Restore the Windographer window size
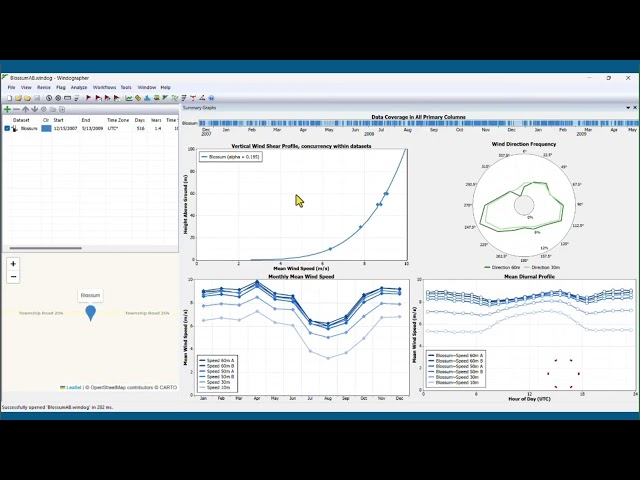Image resolution: width=640 pixels, height=480 pixels. (609, 78)
